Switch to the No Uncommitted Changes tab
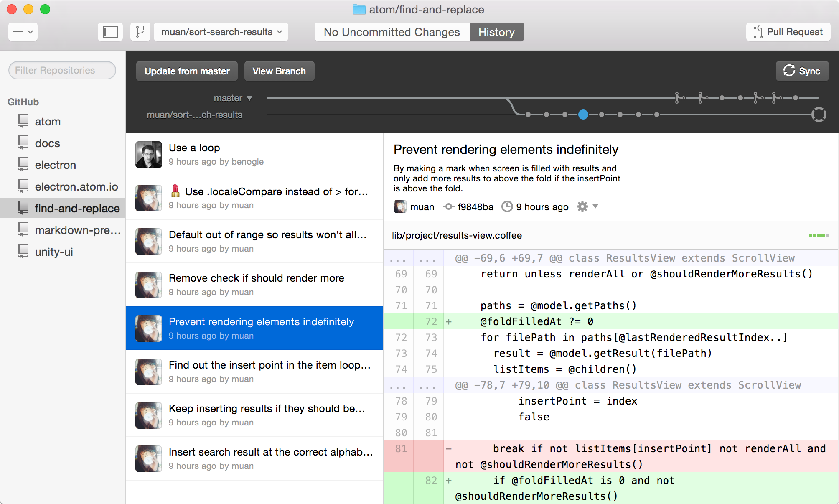 [392, 32]
